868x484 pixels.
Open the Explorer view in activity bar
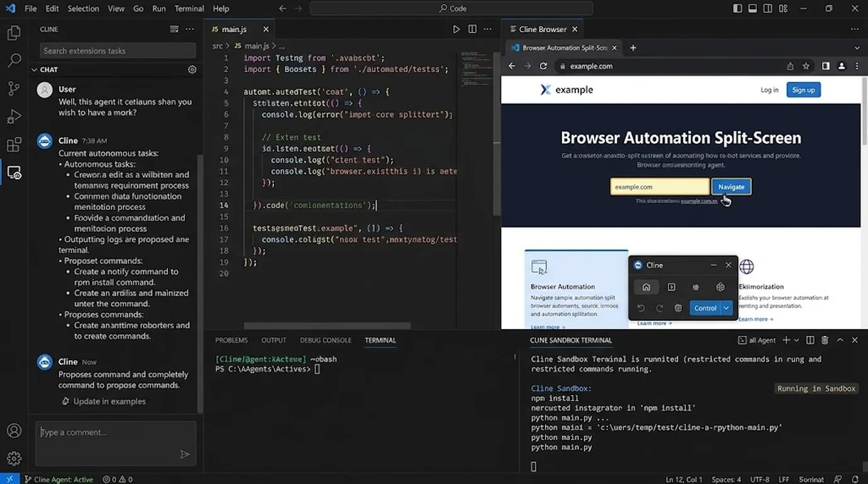[14, 33]
